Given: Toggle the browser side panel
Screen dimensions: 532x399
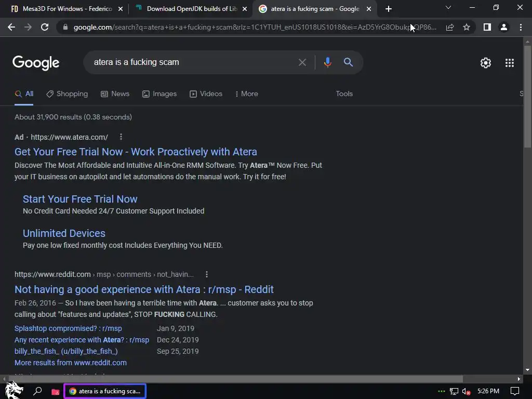Looking at the screenshot, I should 487,27.
